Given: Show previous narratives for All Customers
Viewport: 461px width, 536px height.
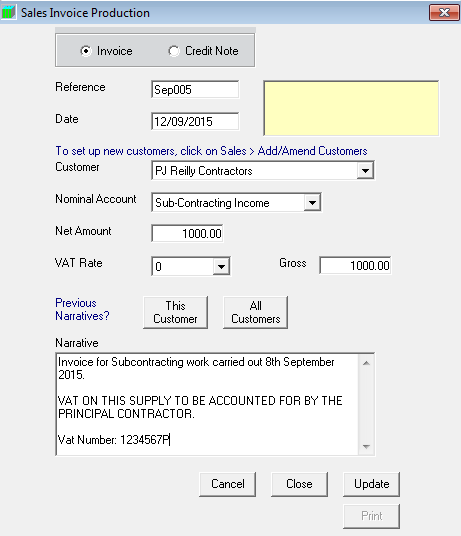Looking at the screenshot, I should [256, 312].
